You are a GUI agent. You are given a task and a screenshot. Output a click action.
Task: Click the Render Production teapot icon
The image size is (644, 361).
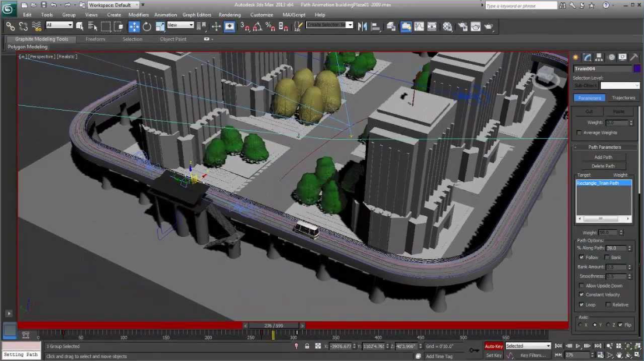[x=489, y=27]
